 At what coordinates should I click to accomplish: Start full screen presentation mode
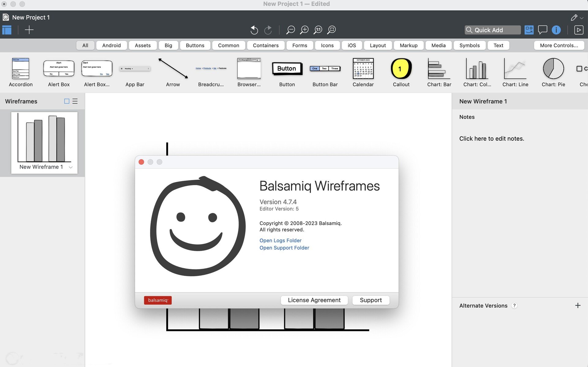(579, 30)
